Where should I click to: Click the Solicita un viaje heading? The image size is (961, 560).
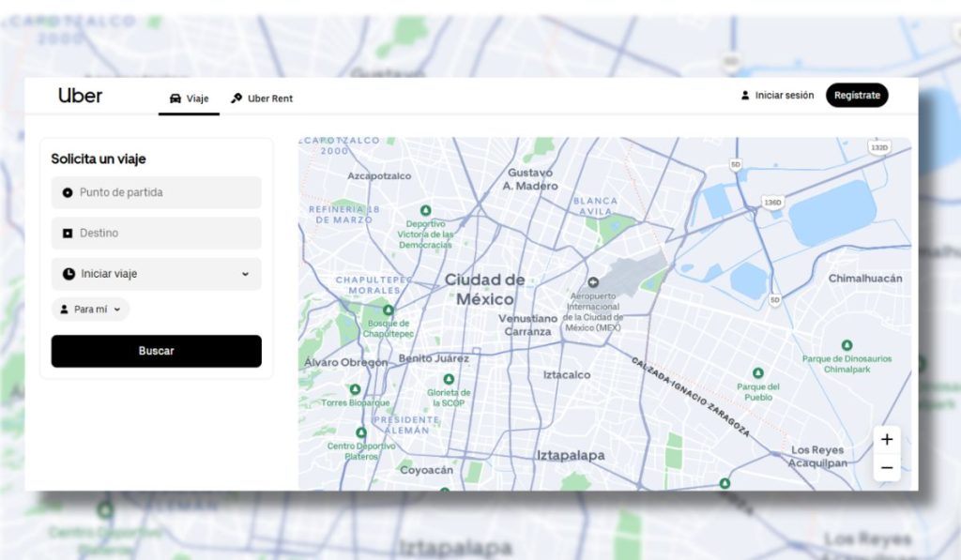point(98,159)
